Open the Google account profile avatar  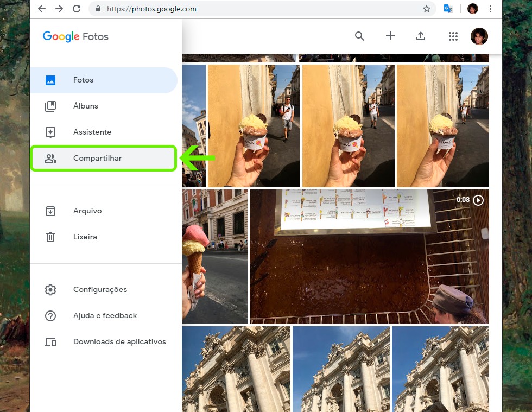(479, 36)
